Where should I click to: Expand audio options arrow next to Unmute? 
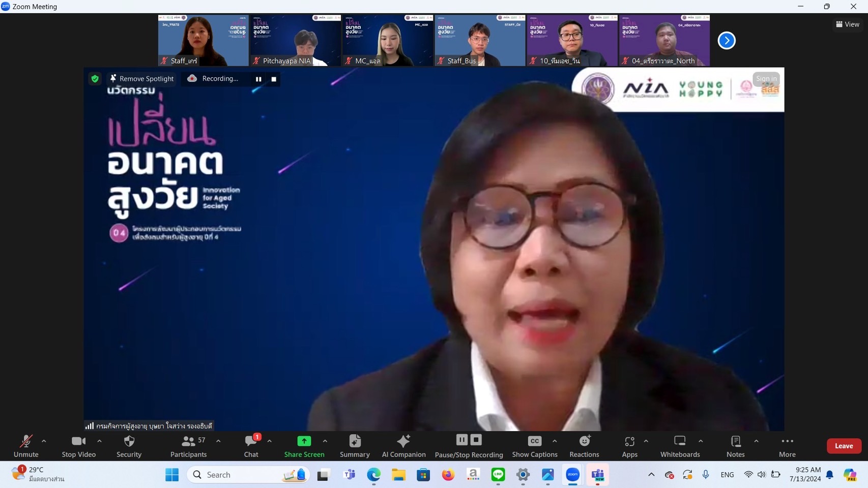click(44, 441)
